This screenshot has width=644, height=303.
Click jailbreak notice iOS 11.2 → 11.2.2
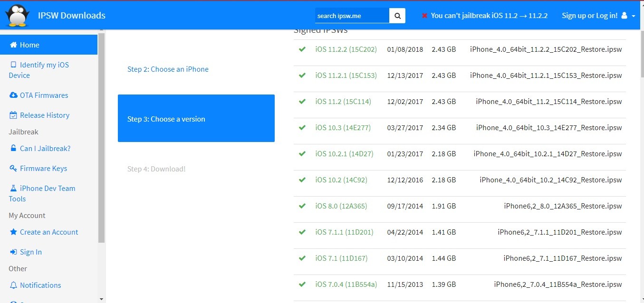[489, 16]
